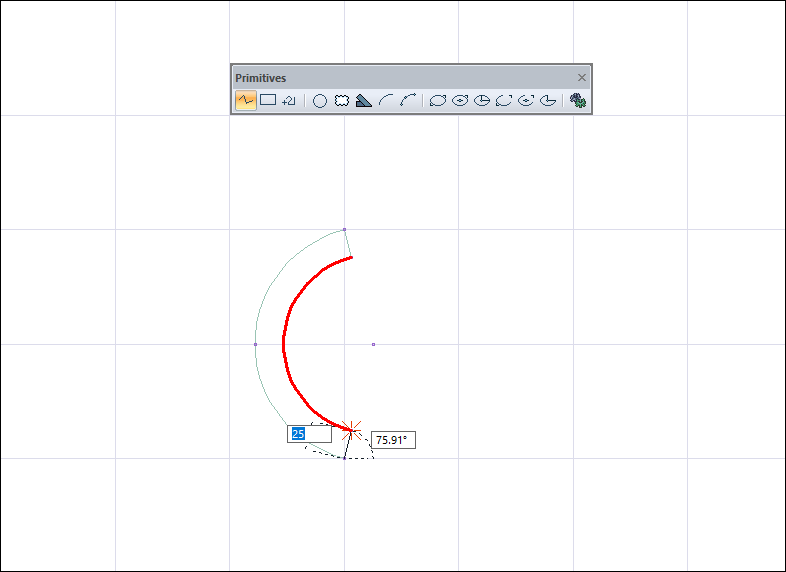Select the ellipse with center point tool
786x572 pixels.
[x=460, y=100]
